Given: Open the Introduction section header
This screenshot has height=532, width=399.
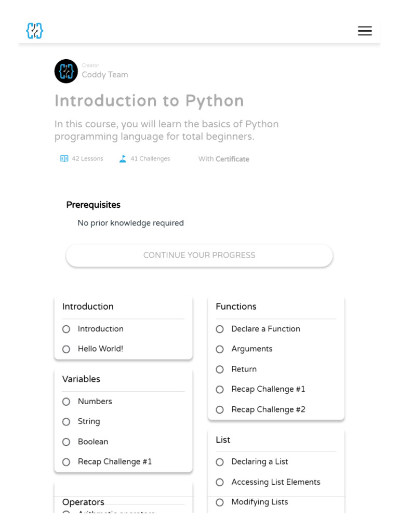Looking at the screenshot, I should point(88,307).
